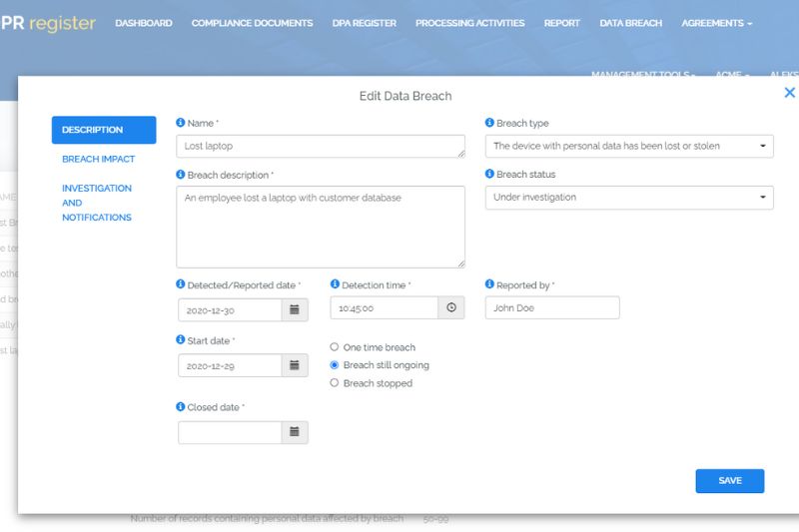Image resolution: width=799 pixels, height=532 pixels.
Task: Save the data breach form
Action: click(x=730, y=481)
